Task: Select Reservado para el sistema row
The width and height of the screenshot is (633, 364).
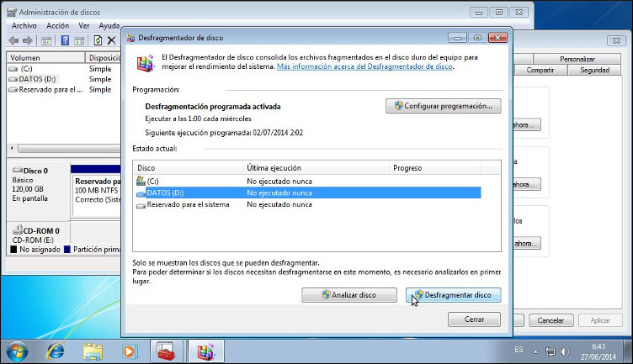Action: (x=308, y=205)
